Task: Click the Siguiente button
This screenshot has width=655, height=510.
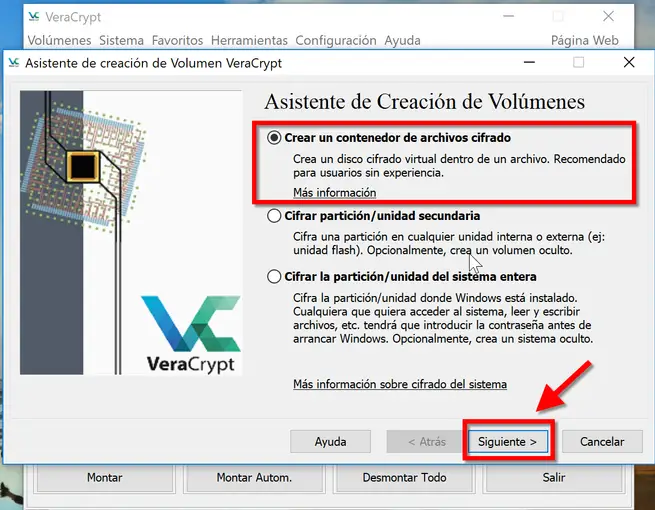Action: pos(508,441)
